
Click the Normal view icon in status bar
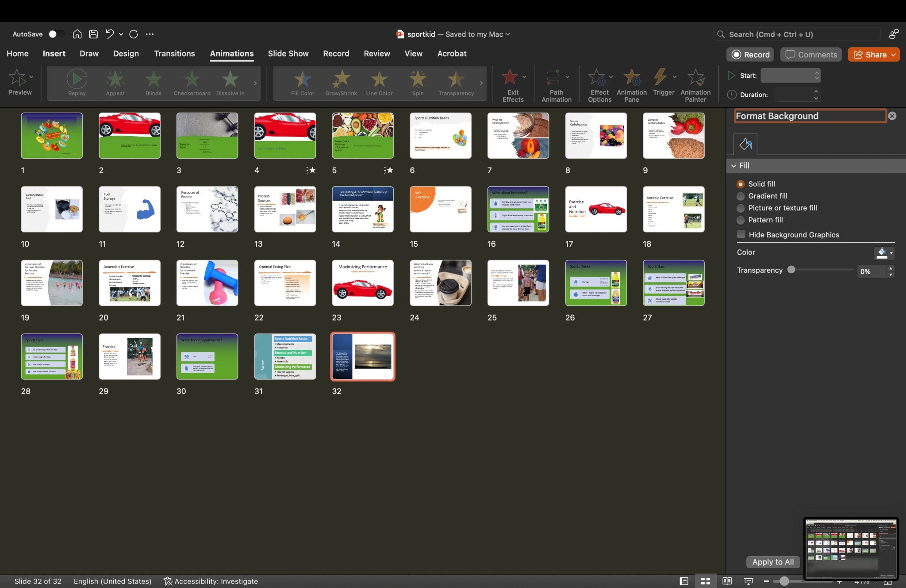(x=683, y=581)
